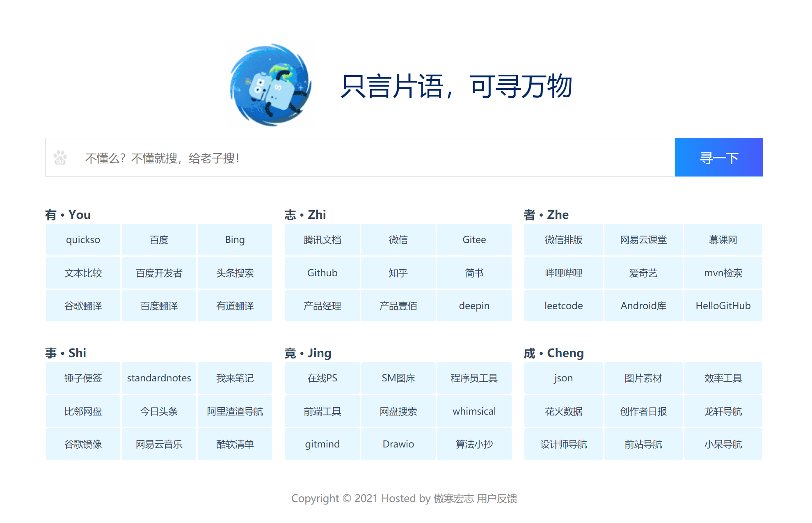Open 算法小抄 link in 竟·Jing section
812x523 pixels.
473,445
